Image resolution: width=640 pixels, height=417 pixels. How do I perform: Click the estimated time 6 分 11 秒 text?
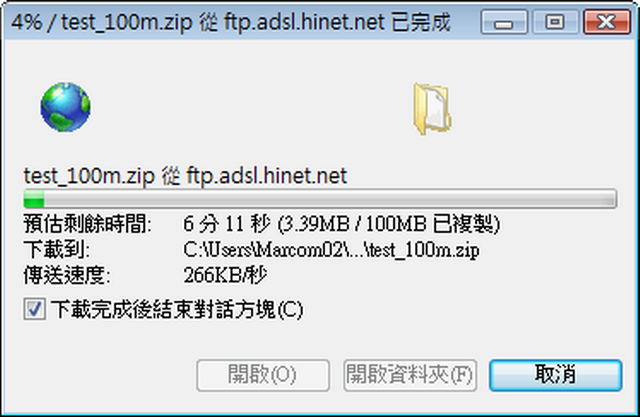(227, 224)
